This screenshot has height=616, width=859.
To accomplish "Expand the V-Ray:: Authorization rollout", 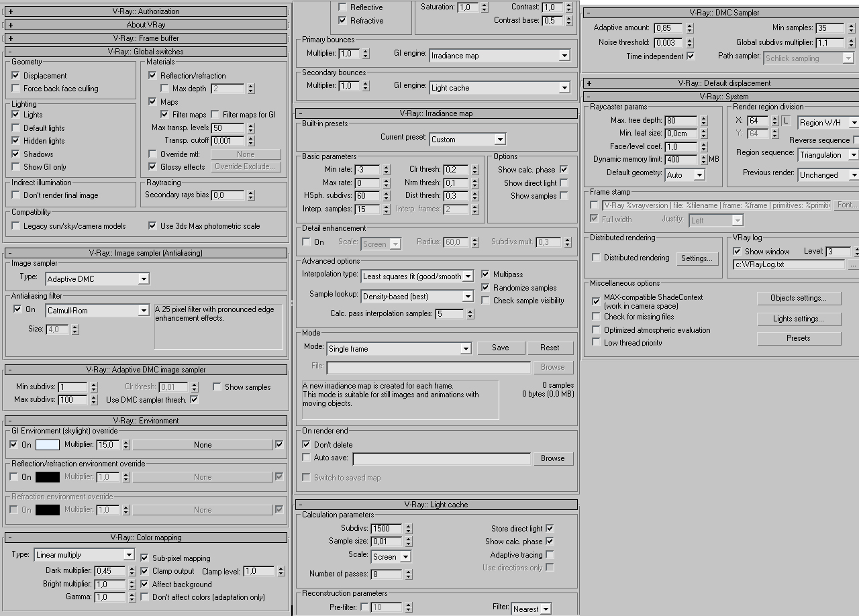I will coord(146,11).
